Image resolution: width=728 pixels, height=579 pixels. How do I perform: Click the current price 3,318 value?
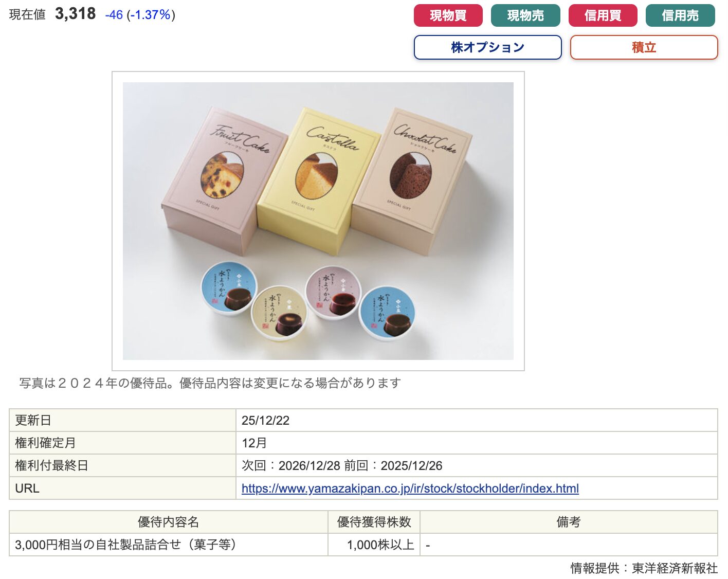pyautogui.click(x=75, y=14)
